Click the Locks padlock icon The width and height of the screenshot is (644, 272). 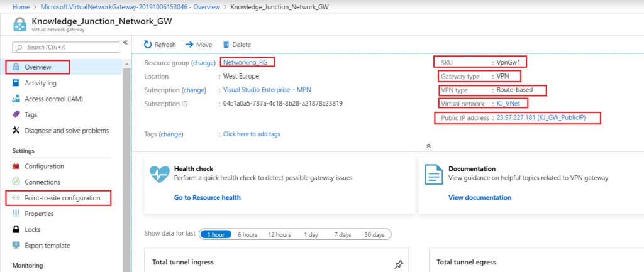tap(16, 229)
